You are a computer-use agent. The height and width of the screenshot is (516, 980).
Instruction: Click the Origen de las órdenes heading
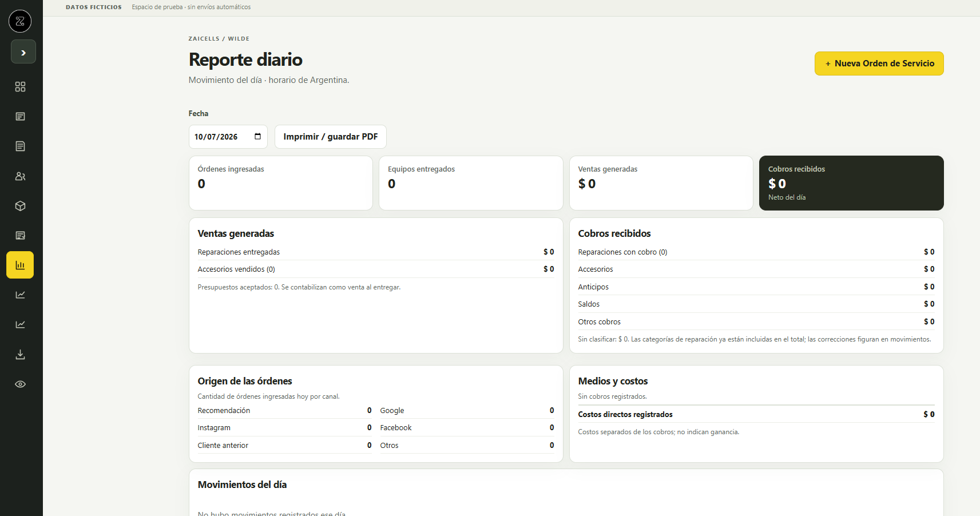click(245, 381)
